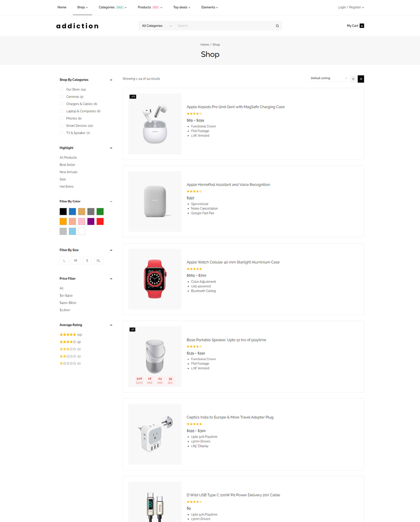This screenshot has width=420, height=522.
Task: Open the Default sorting dropdown
Action: (329, 78)
